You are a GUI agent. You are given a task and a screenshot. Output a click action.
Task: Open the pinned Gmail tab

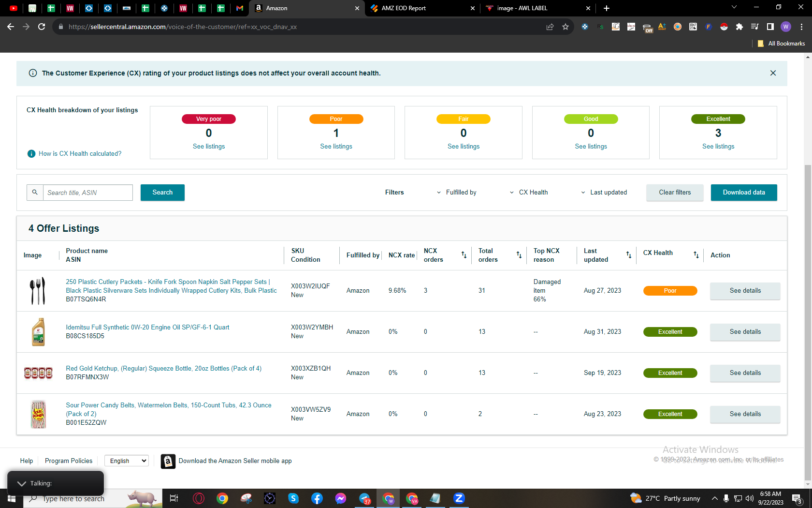[240, 8]
